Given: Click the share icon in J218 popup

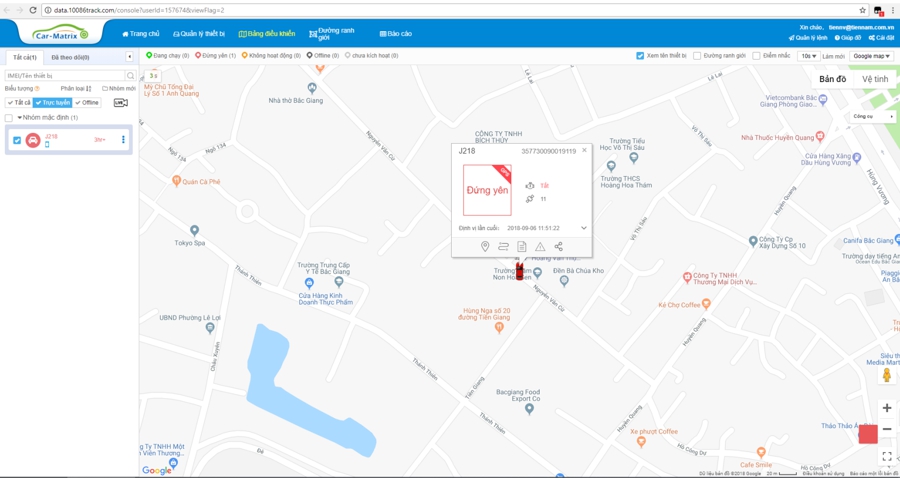Looking at the screenshot, I should point(558,246).
